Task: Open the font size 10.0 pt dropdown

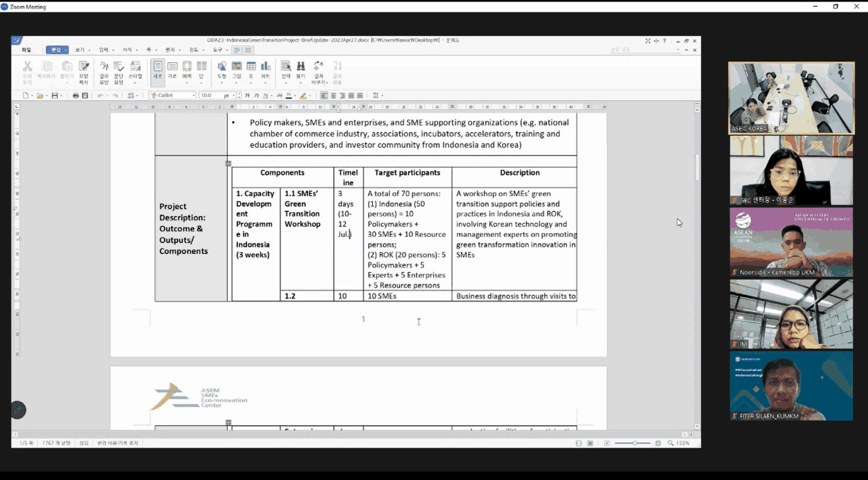Action: pos(234,95)
